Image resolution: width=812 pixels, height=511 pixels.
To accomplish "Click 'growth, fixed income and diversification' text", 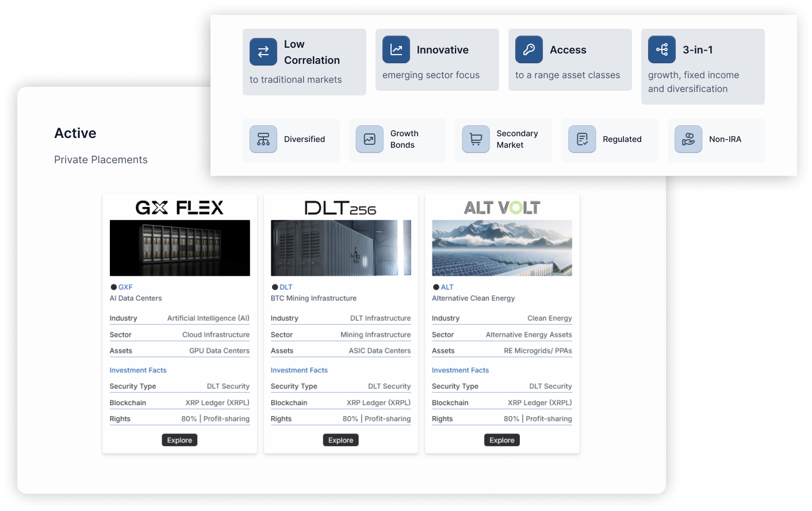I will [x=694, y=82].
